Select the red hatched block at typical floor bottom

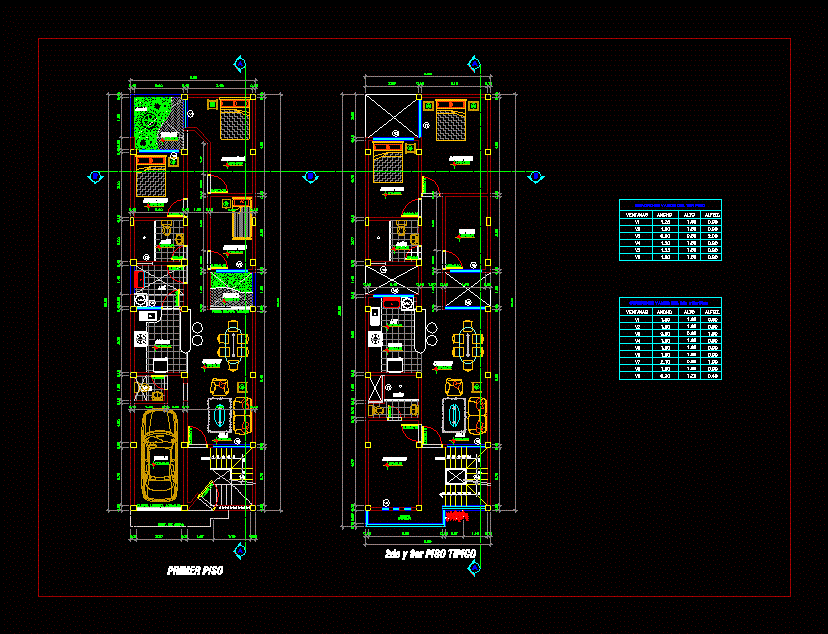pyautogui.click(x=457, y=516)
